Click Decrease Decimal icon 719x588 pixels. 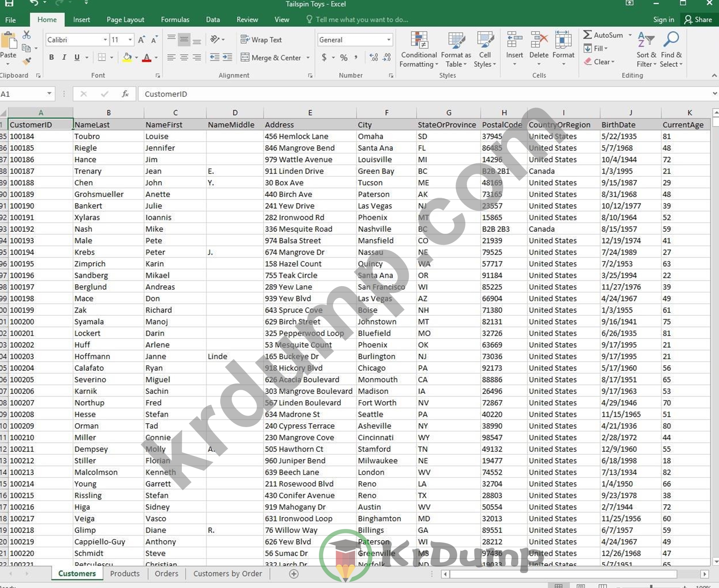pos(387,57)
